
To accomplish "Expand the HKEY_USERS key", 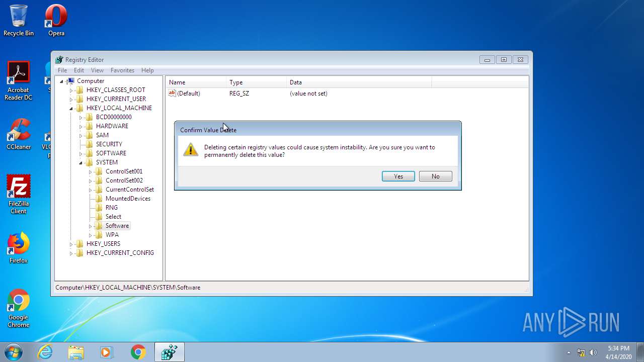I will 71,244.
